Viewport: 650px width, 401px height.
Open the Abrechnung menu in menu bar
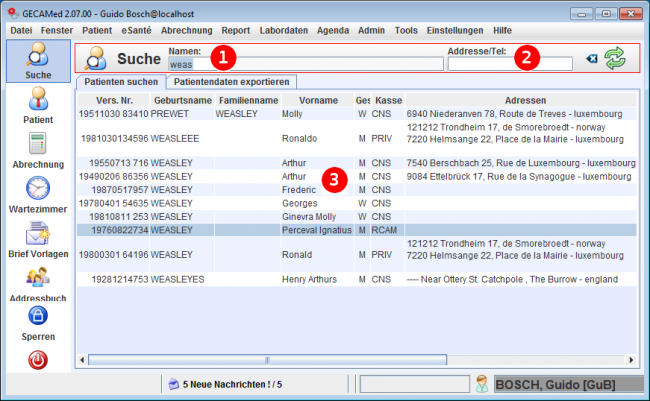point(187,31)
